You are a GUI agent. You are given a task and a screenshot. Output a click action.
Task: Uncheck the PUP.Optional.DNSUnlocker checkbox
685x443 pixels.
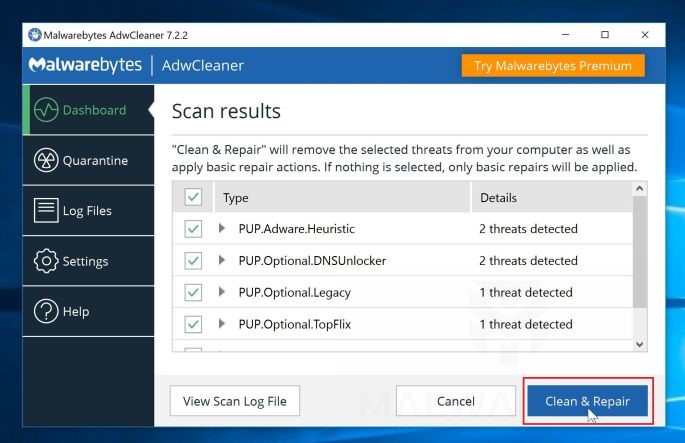click(x=193, y=261)
